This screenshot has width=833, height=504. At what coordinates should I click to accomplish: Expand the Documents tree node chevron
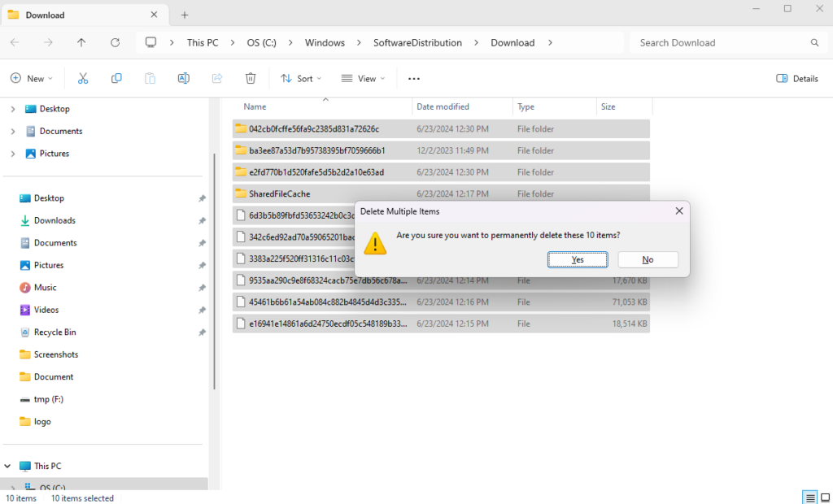pos(13,131)
